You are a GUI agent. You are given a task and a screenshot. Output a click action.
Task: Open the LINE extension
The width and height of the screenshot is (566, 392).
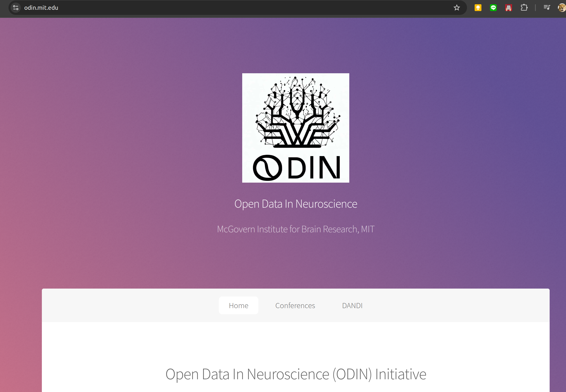click(x=493, y=8)
